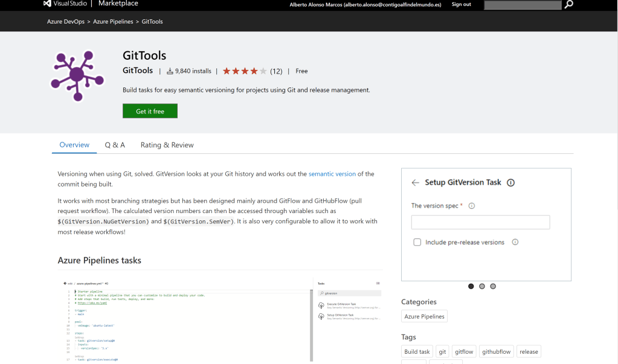Screen dimensions: 618x364
Task: Click the star rating with 12 reviews
Action: (245, 71)
